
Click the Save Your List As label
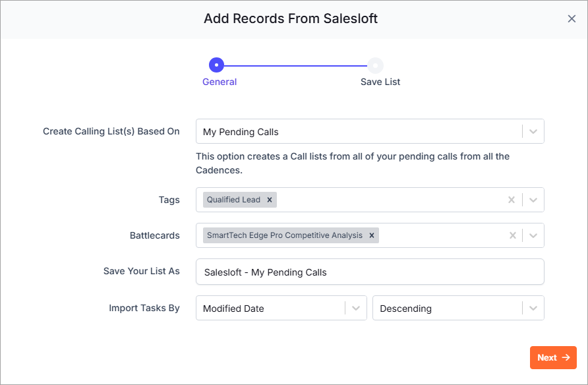(x=141, y=271)
